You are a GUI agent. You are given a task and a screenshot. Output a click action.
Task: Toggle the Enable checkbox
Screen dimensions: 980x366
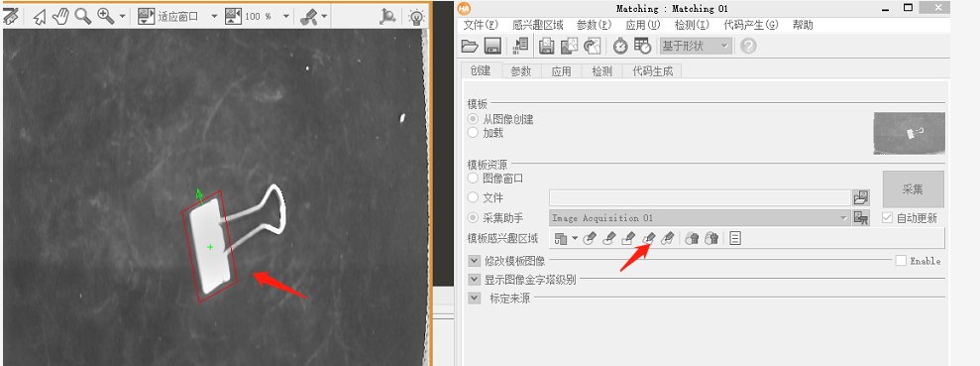pyautogui.click(x=901, y=260)
